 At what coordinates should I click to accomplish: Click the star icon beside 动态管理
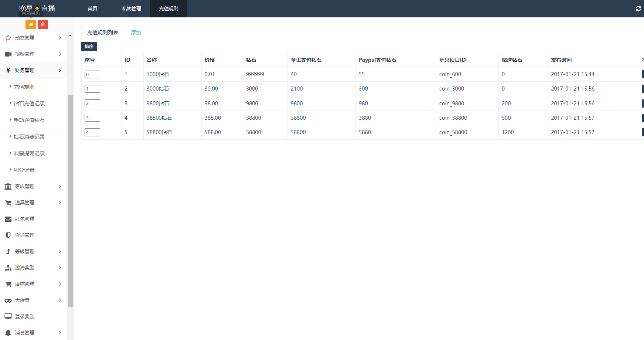click(8, 38)
